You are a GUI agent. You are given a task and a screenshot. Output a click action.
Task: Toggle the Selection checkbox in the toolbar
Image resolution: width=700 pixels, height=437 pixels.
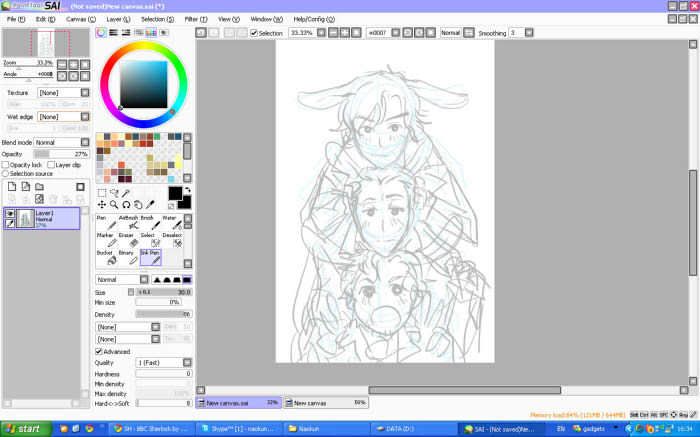click(x=254, y=33)
